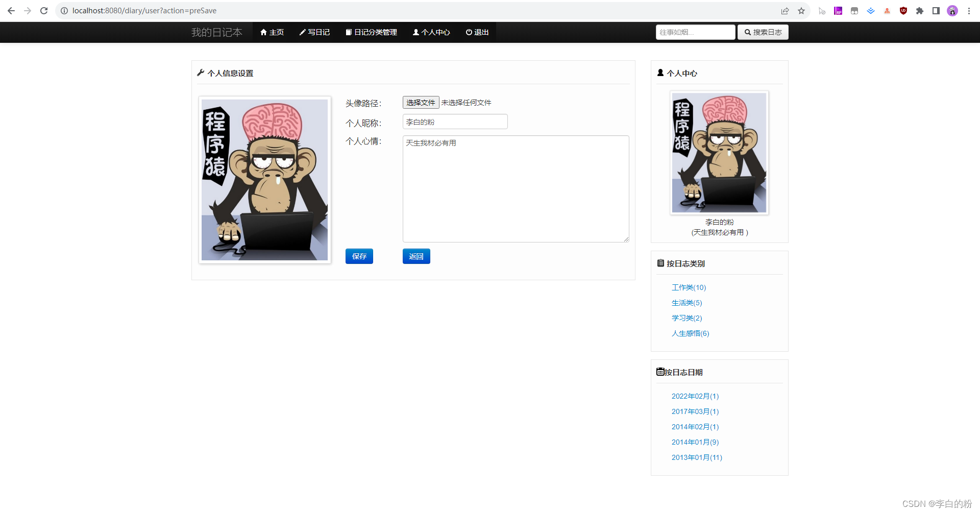Click the share page icon in address bar
The height and width of the screenshot is (513, 980).
[x=785, y=11]
